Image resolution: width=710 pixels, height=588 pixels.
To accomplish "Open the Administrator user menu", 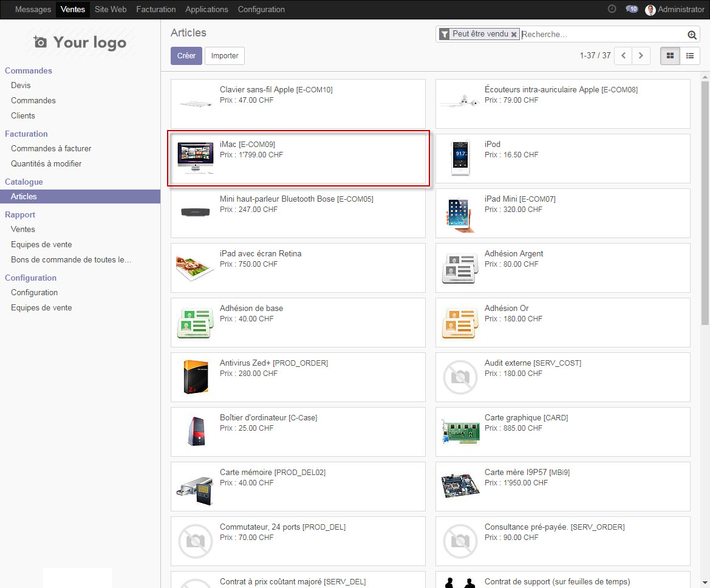I will click(675, 10).
